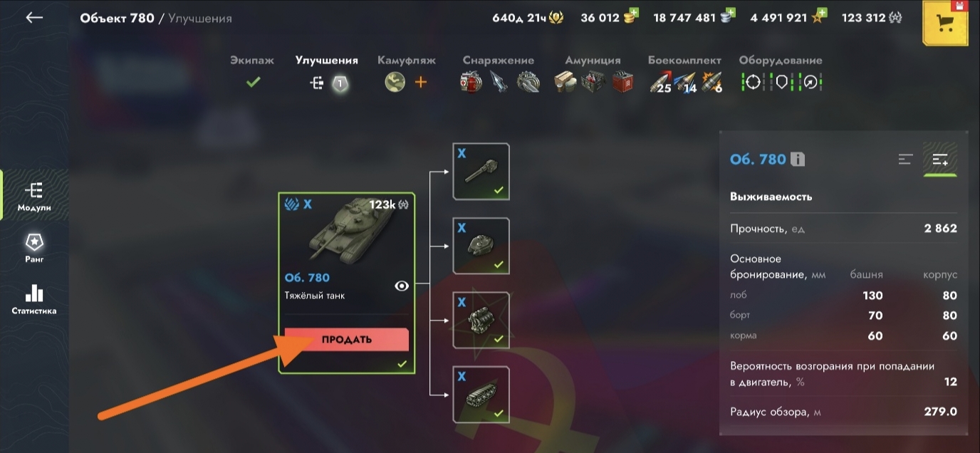Open the Модули sidebar tab
980x453 pixels.
point(34,197)
